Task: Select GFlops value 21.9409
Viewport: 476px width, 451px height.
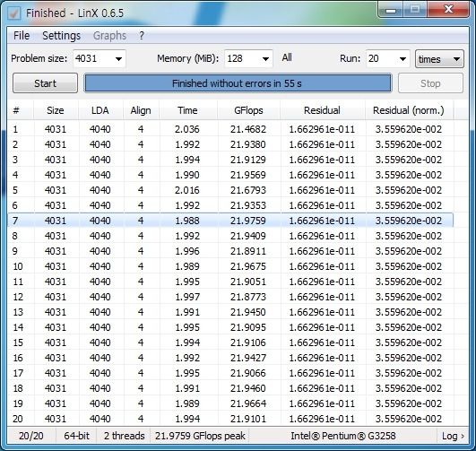Action: [248, 236]
